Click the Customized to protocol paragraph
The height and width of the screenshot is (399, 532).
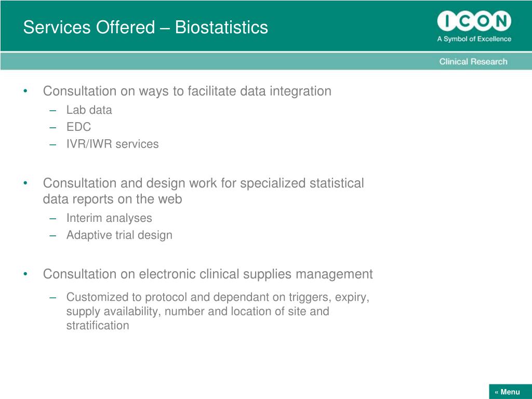[x=218, y=311]
